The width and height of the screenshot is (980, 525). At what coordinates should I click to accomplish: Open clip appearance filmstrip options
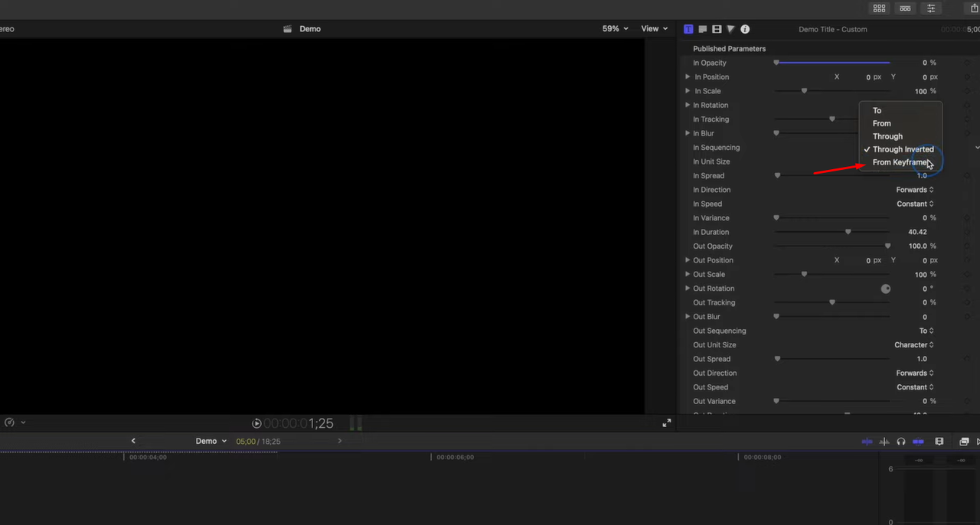(x=939, y=442)
